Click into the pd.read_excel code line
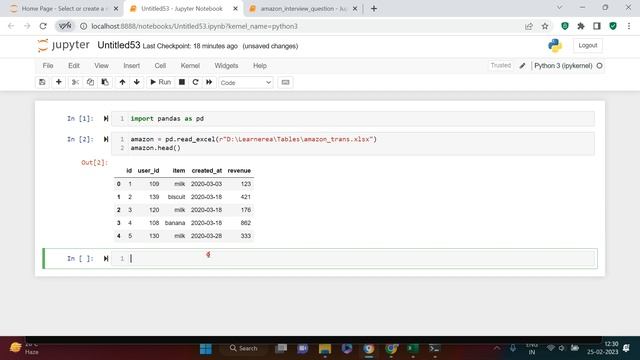The height and width of the screenshot is (360, 640). coord(253,139)
